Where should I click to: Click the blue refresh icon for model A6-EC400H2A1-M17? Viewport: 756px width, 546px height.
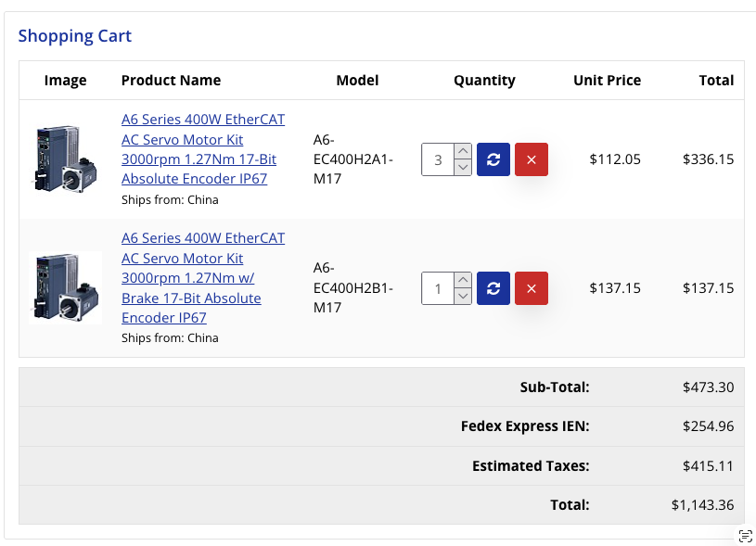[x=493, y=159]
